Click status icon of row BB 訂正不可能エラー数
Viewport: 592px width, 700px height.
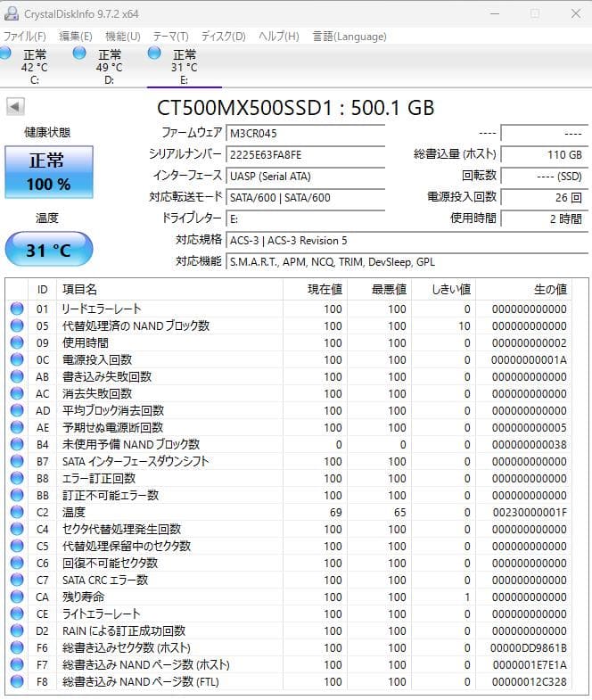tap(17, 495)
